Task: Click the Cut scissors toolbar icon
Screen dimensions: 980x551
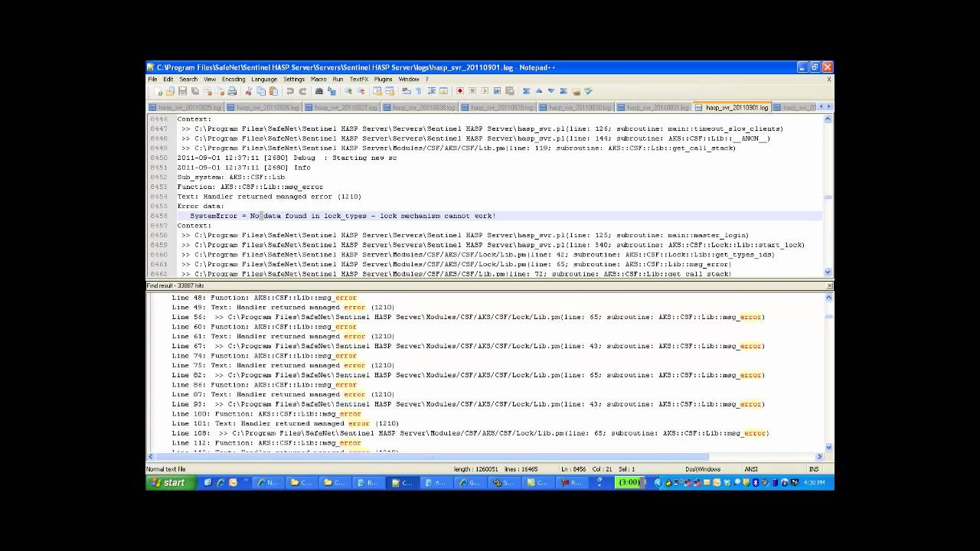Action: 249,91
